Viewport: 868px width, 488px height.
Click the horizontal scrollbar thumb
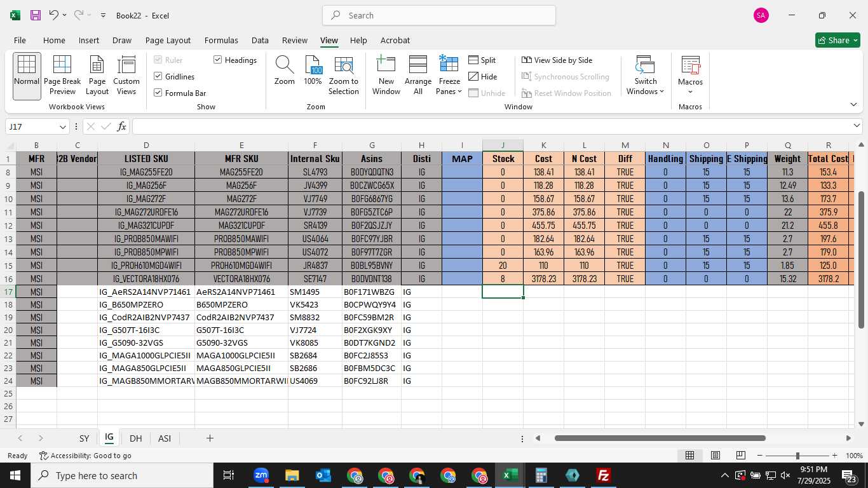click(660, 438)
